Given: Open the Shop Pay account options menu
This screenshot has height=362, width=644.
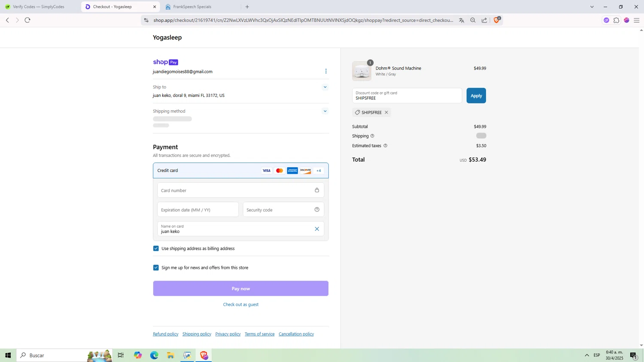Looking at the screenshot, I should [326, 71].
